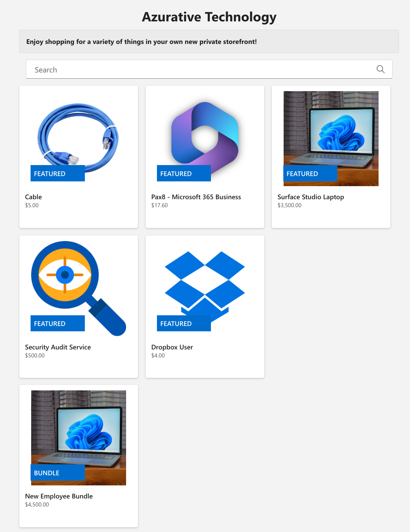Click the search magnifier icon
This screenshot has width=410, height=532.
380,69
